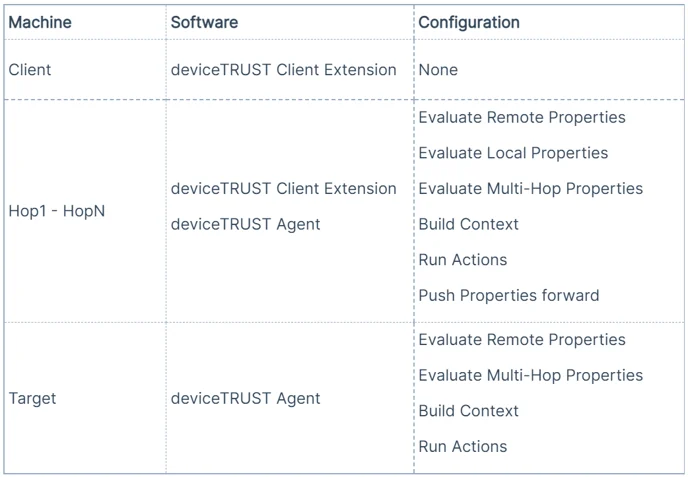Screen dimensions: 688x477
Task: Click deviceTRUST Client Extension in the Hop1 - HopN row
Action: 283,189
